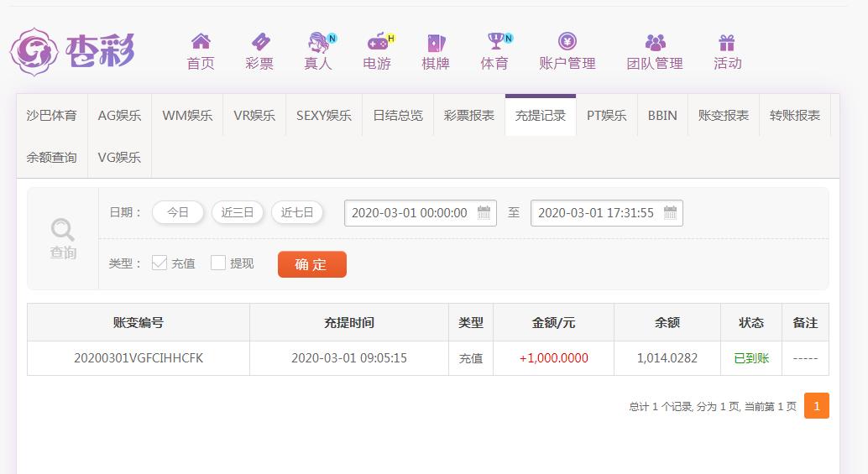The image size is (868, 474).
Task: Switch to the VR娱乐 tab
Action: click(x=254, y=115)
